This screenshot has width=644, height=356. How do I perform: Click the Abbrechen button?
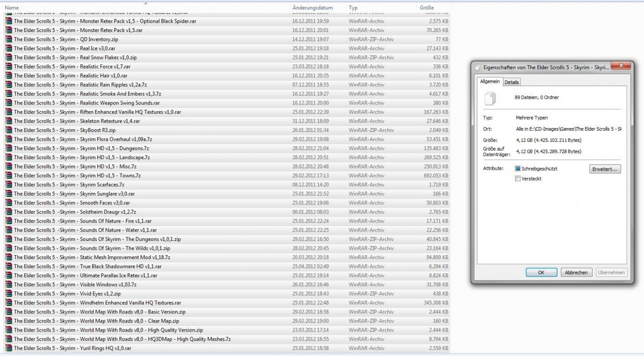tap(576, 272)
